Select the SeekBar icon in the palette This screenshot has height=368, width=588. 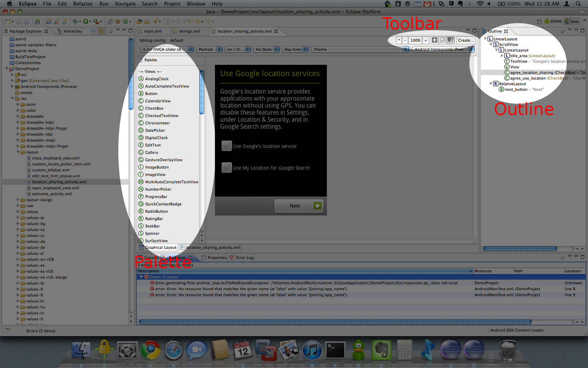(x=141, y=226)
